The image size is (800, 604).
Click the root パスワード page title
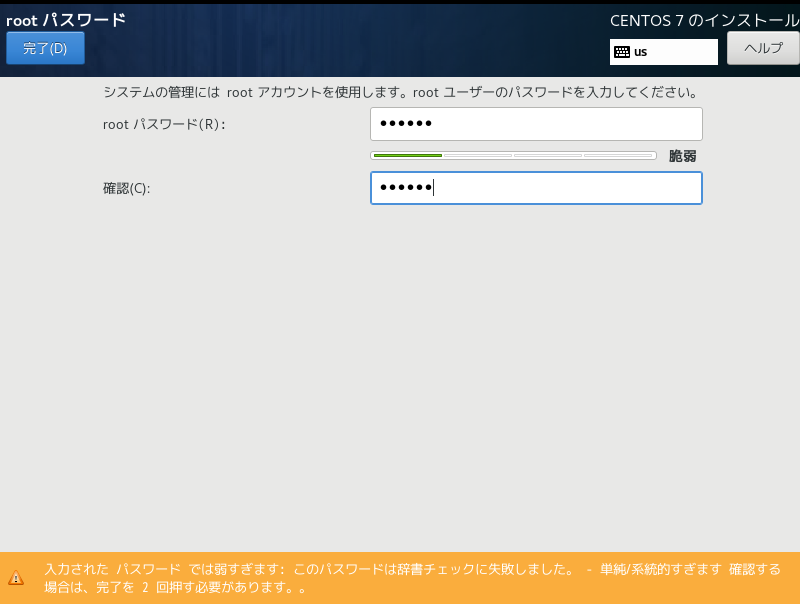coord(66,20)
